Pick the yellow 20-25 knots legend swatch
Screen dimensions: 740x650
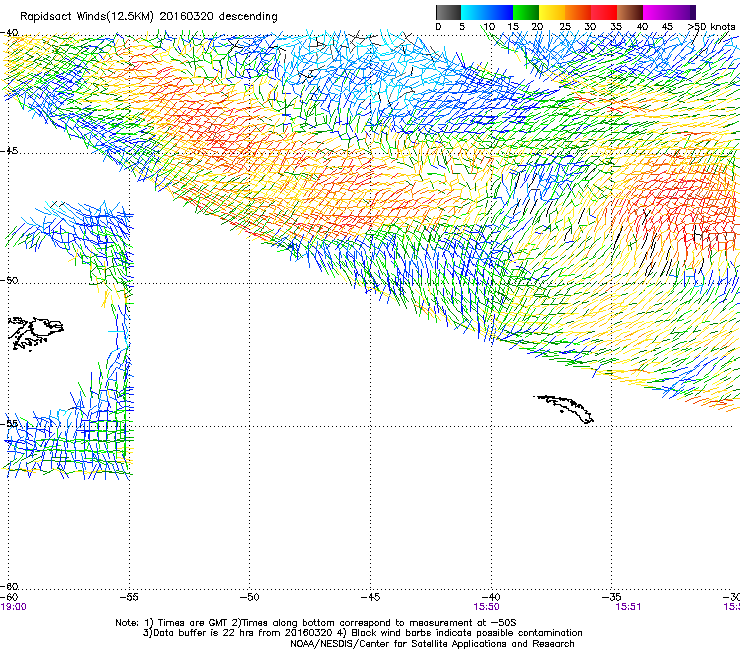[552, 12]
